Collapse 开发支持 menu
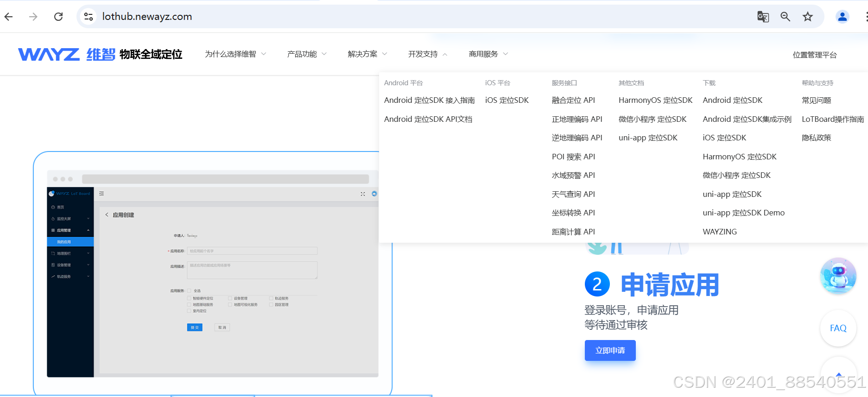The image size is (868, 397). 428,54
